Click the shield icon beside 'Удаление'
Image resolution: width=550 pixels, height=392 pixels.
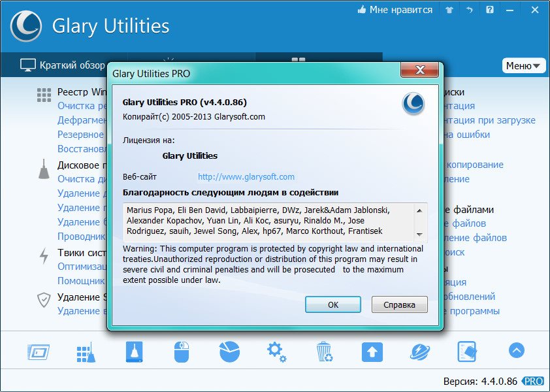point(44,301)
